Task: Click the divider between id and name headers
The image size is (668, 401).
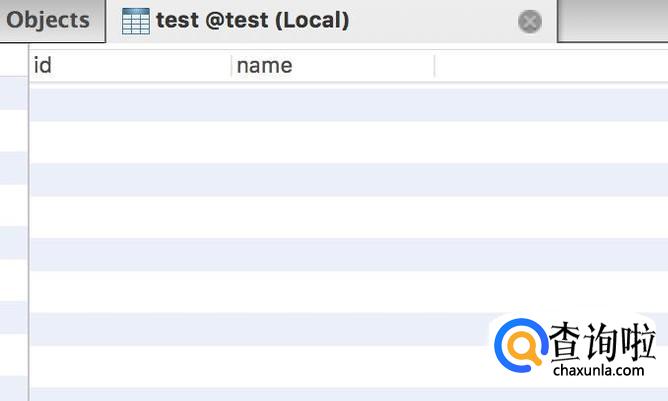Action: click(x=231, y=66)
